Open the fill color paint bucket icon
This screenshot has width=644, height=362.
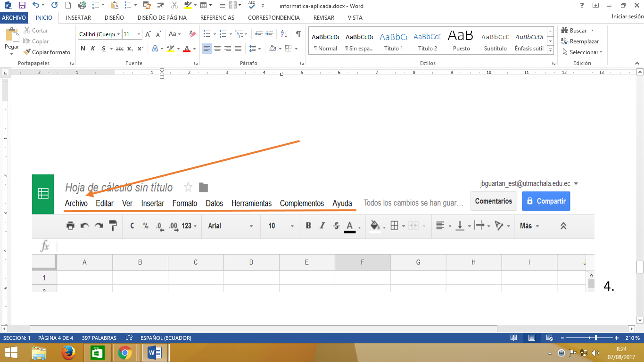click(x=375, y=226)
